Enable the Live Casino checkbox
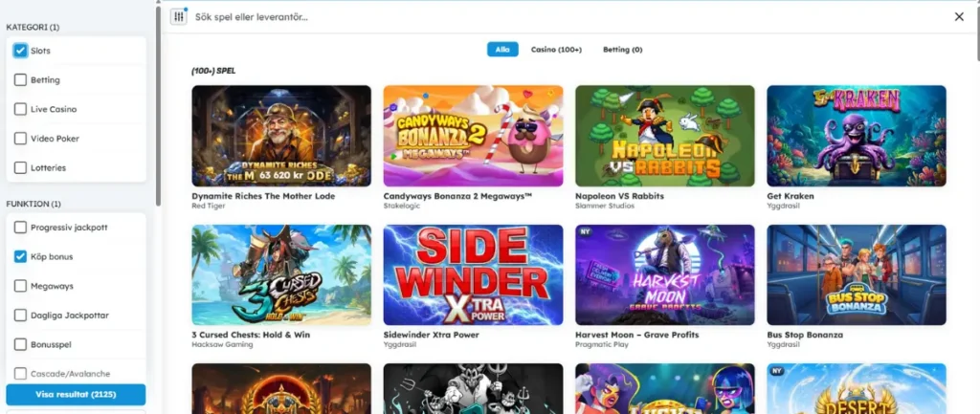This screenshot has width=980, height=414. (20, 109)
